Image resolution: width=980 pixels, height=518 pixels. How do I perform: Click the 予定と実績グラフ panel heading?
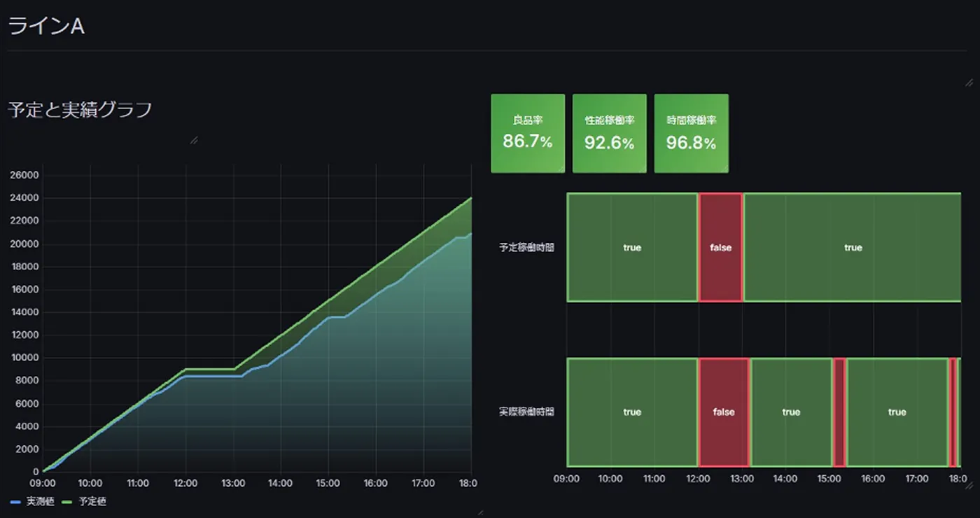click(x=80, y=110)
